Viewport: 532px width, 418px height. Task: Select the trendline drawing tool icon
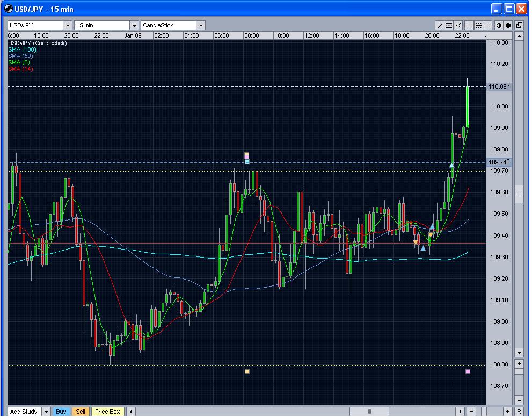coord(440,25)
